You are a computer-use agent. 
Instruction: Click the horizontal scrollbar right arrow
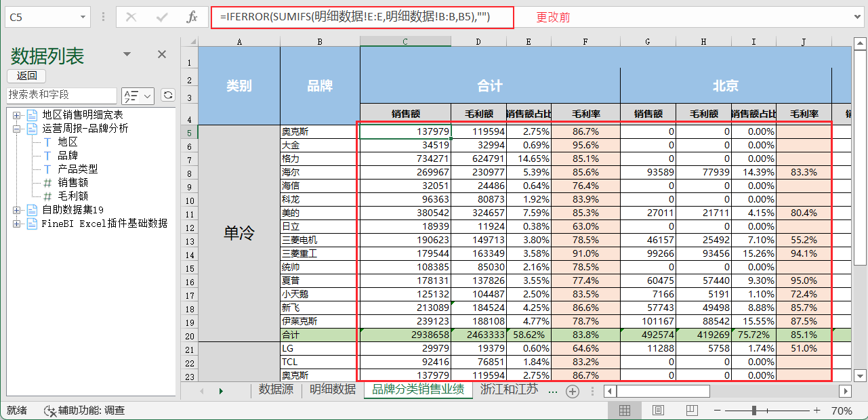point(845,391)
